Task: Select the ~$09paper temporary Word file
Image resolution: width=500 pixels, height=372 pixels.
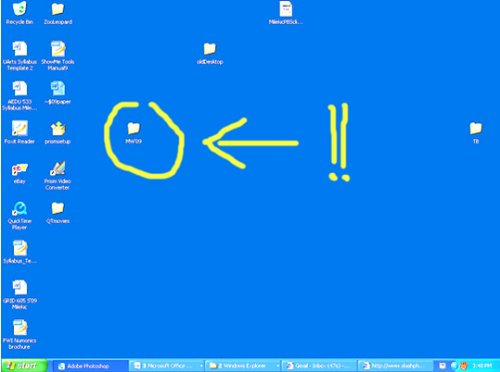Action: click(x=58, y=89)
